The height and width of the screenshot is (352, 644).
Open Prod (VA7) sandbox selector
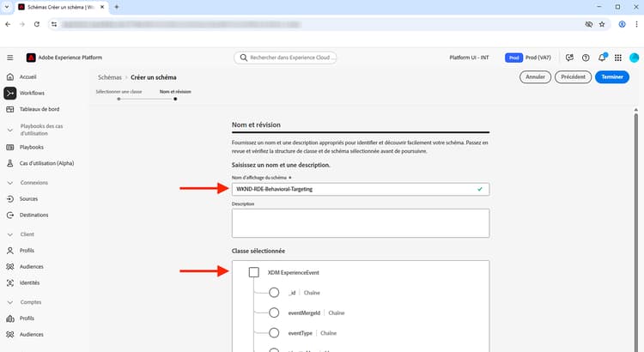528,58
